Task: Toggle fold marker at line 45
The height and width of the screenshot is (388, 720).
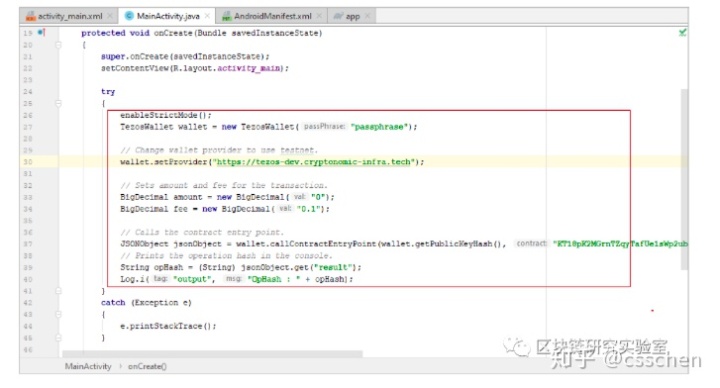Action: [58, 337]
